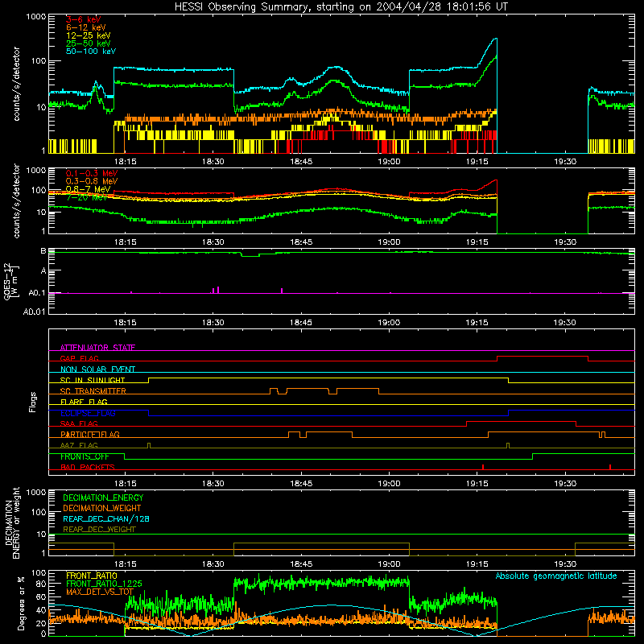The image size is (644, 644).
Task: Click the REAR_DEC_CHAN/128 legend entry
Action: click(106, 518)
